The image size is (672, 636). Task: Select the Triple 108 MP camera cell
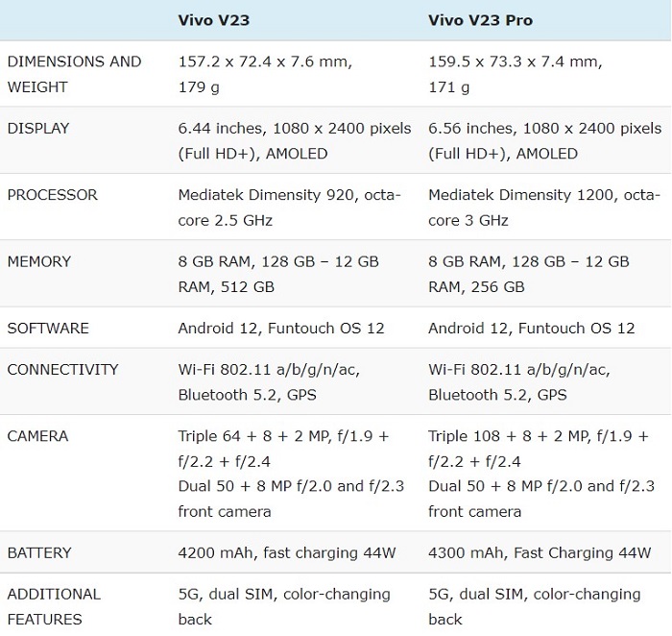click(x=542, y=474)
